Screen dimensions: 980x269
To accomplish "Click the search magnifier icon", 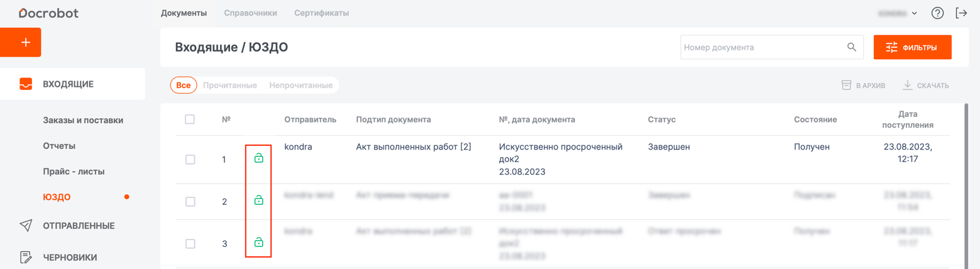I will 852,47.
